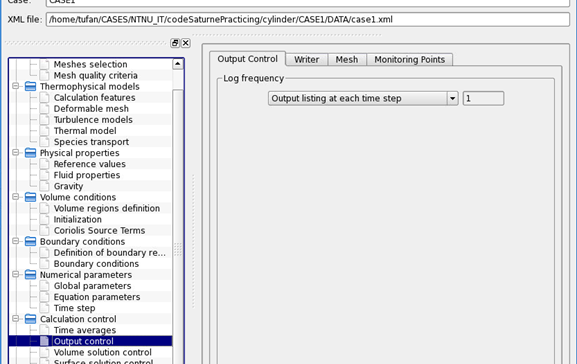Image resolution: width=577 pixels, height=364 pixels.
Task: Open the Mesh quality criteria page
Action: (95, 75)
